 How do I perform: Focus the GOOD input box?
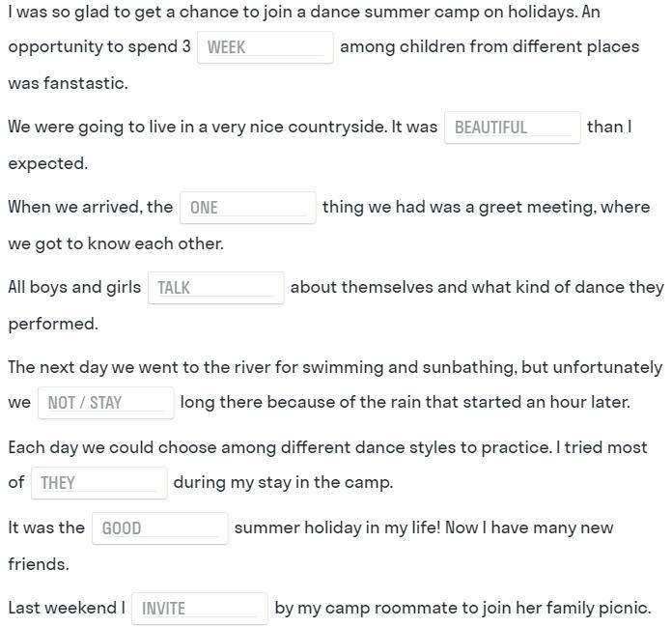160,528
